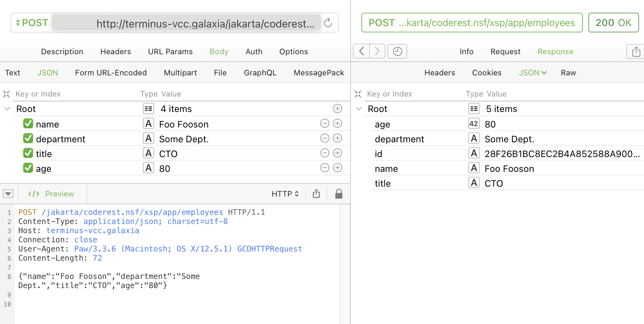
Task: Click the history clock icon
Action: 397,51
